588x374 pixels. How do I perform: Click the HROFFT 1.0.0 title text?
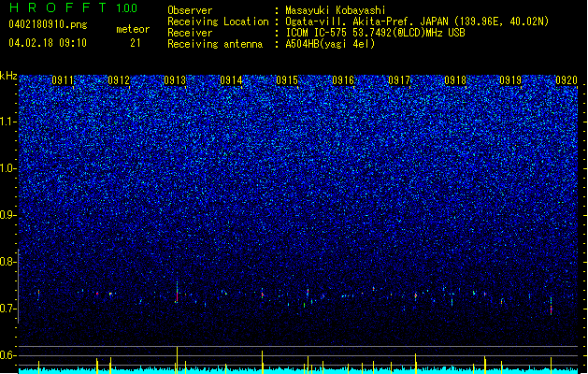tap(73, 7)
